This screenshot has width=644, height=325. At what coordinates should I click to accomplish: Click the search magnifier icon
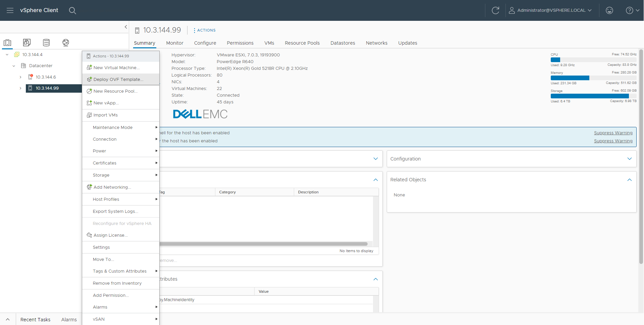point(72,10)
